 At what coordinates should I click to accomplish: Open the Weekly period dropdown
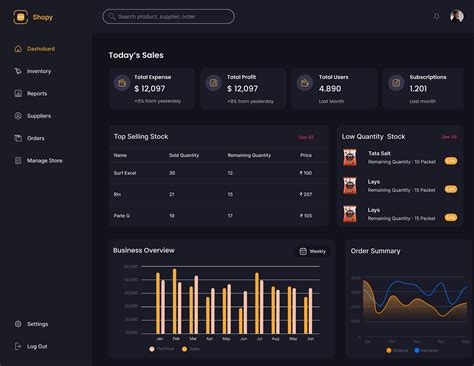click(x=313, y=251)
